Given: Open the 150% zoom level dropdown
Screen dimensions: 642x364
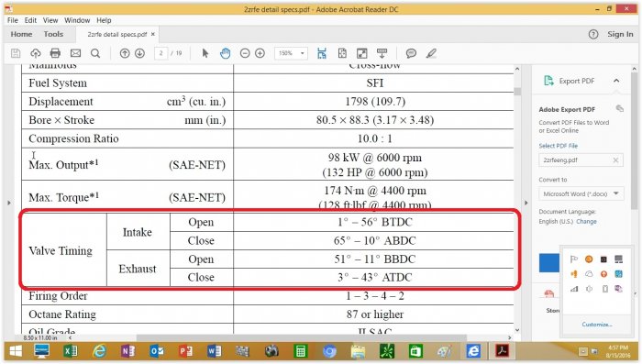Looking at the screenshot, I should click(x=291, y=53).
